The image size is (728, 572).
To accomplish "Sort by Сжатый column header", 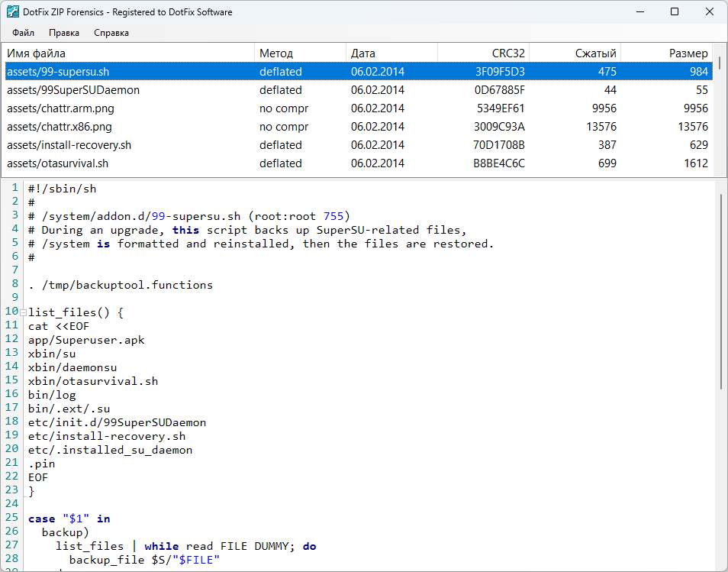I will coord(575,53).
